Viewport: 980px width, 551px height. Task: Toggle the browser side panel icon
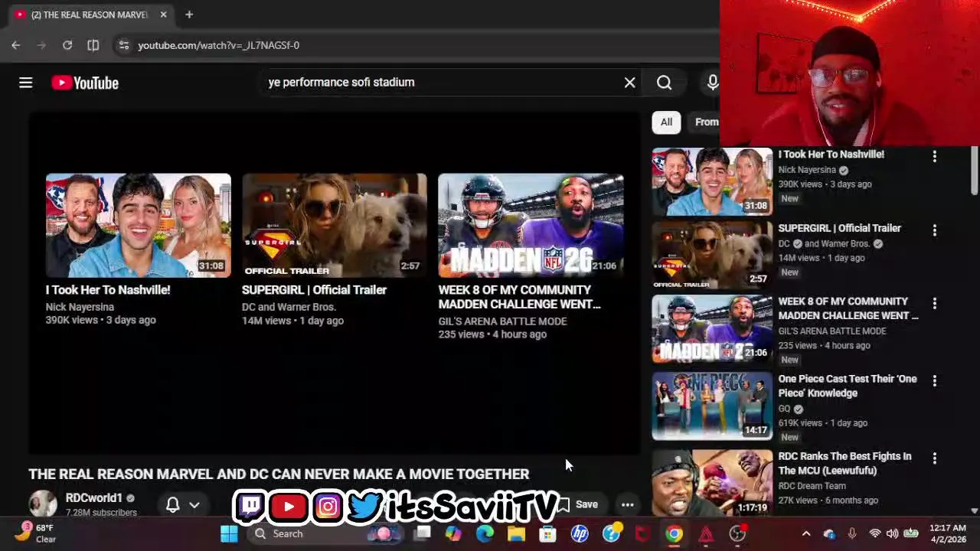click(93, 45)
